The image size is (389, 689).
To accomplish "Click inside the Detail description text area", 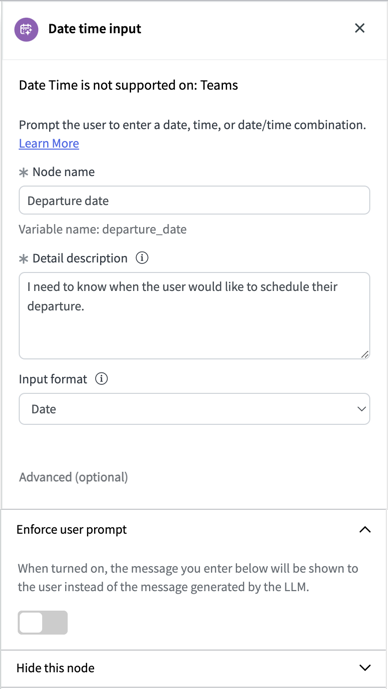I will click(194, 315).
